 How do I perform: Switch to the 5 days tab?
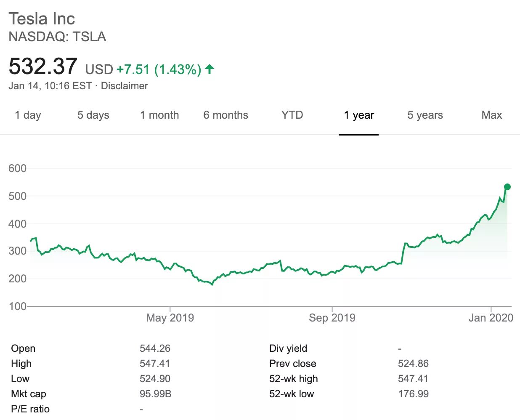[x=93, y=115]
